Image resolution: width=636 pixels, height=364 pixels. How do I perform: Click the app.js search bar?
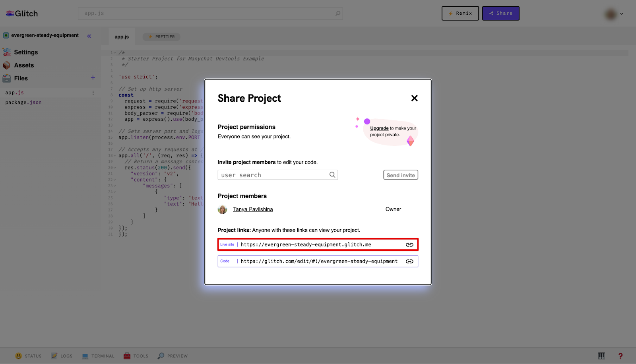(210, 14)
